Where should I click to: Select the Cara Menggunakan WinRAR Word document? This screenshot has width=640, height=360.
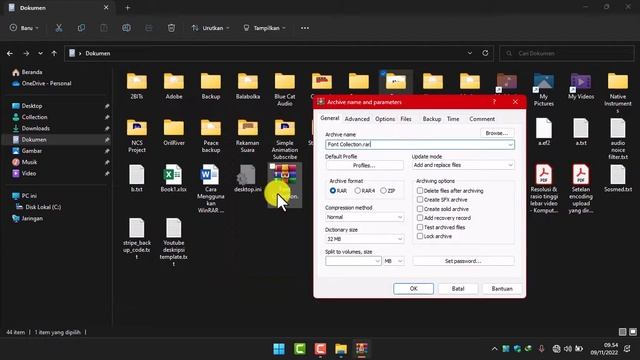(x=211, y=188)
